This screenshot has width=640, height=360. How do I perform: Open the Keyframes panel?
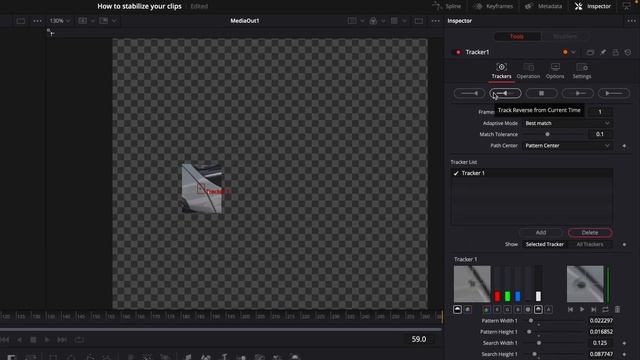pos(494,6)
